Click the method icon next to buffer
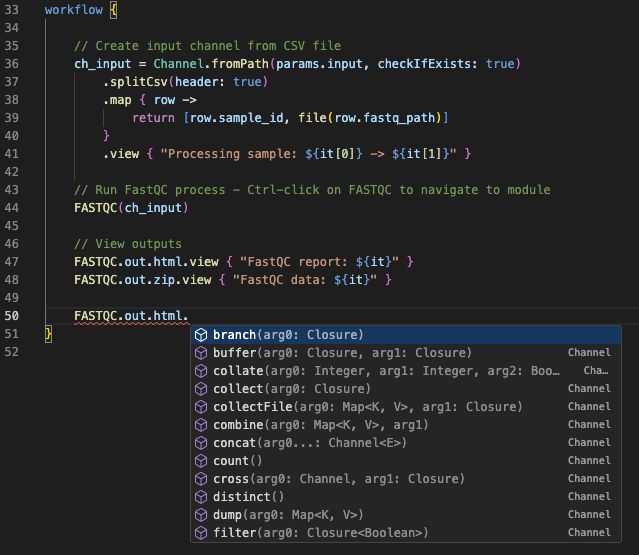The image size is (639, 555). [x=201, y=353]
